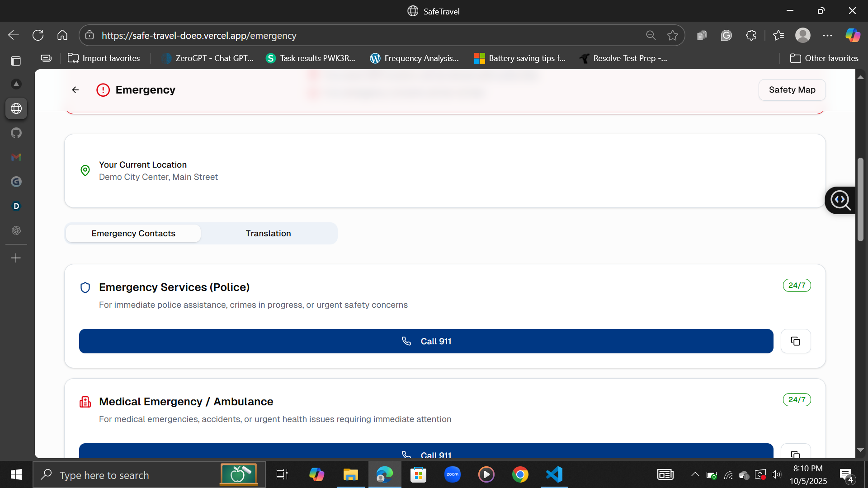The height and width of the screenshot is (488, 868).
Task: Add new sidebar app with plus
Action: coord(16,258)
